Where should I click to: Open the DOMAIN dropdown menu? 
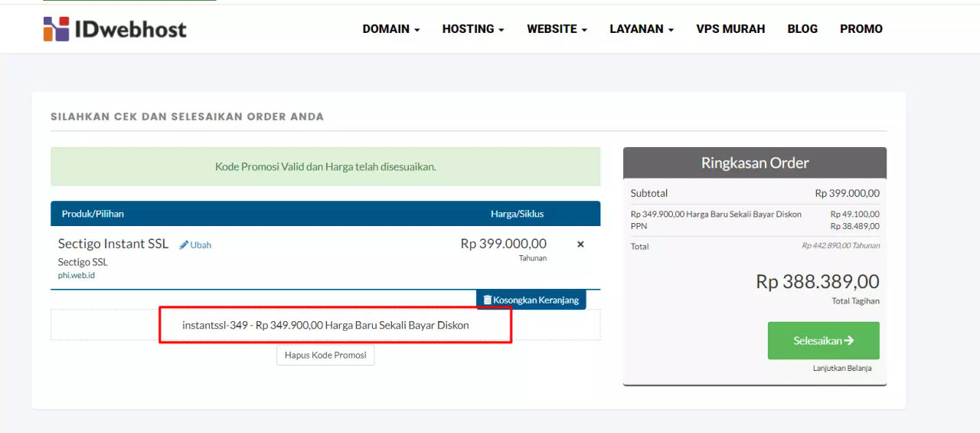click(x=391, y=29)
